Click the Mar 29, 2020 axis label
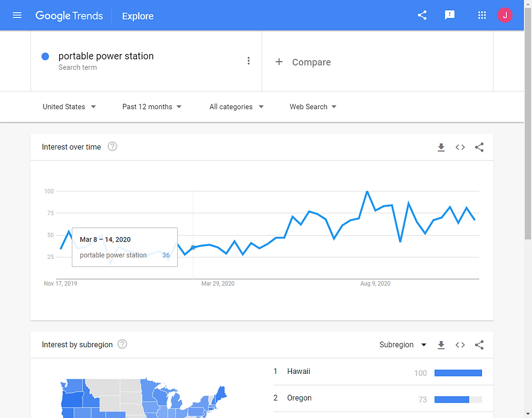 coord(218,283)
